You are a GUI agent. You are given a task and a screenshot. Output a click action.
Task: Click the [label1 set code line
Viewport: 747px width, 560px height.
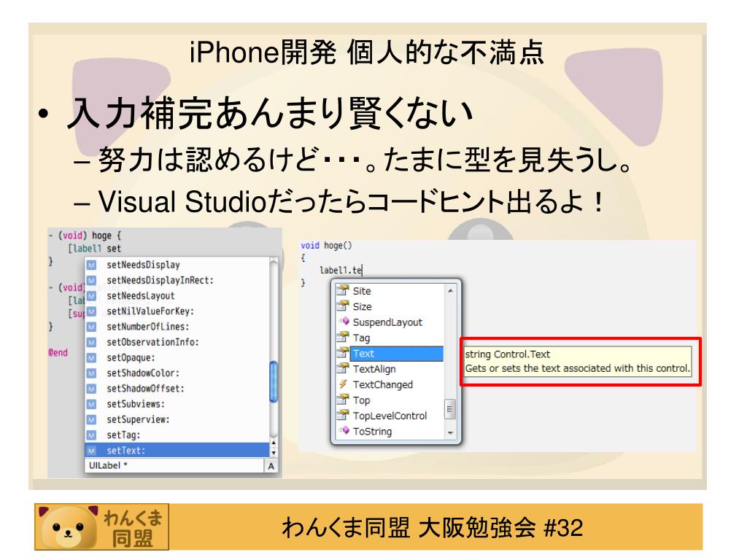(94, 249)
